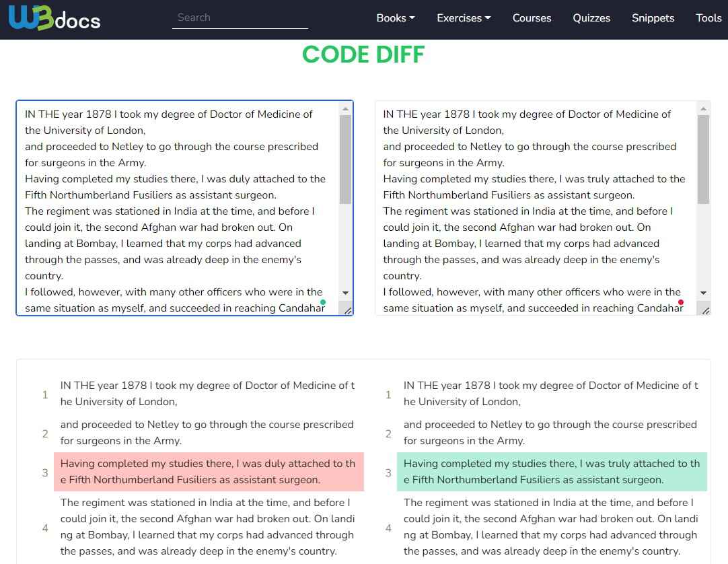Visit the Snippets page
Screen dimensions: 728x564
point(653,18)
